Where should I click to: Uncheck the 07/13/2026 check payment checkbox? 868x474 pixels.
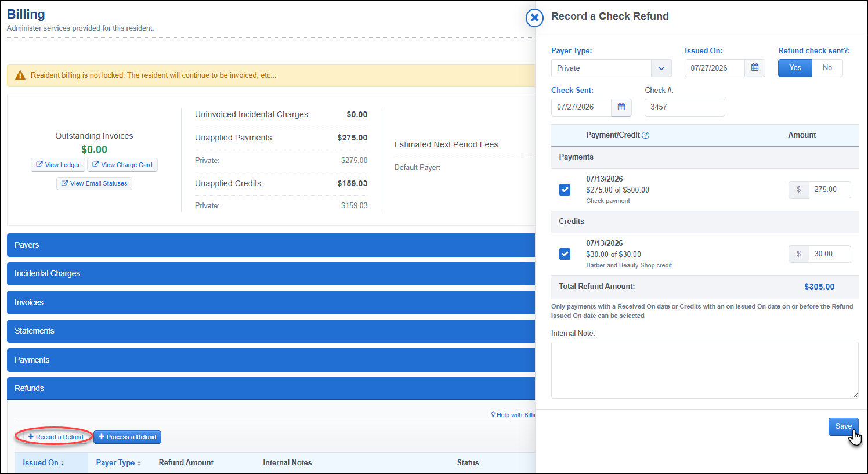pos(565,190)
